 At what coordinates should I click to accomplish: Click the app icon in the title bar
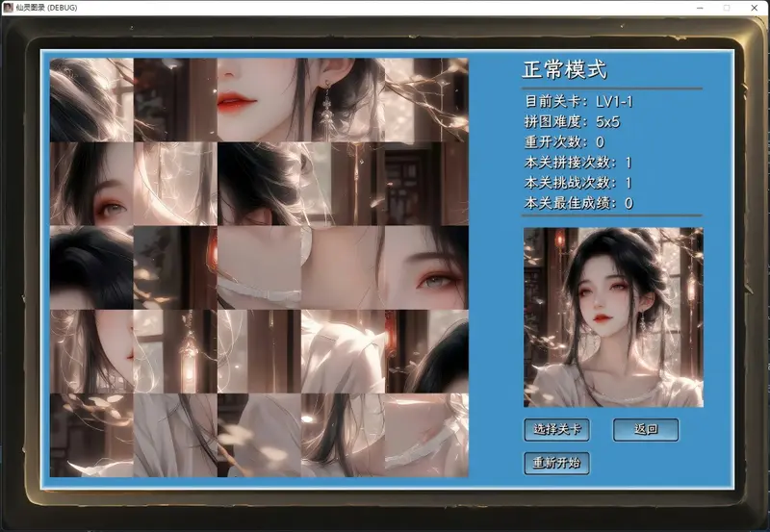8,8
